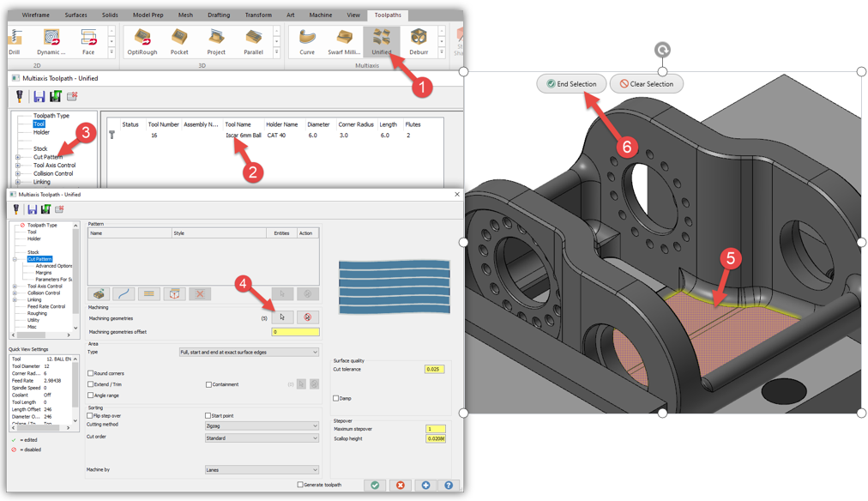Save parameters in upper Multiaxis dialog toolbar

coord(39,96)
